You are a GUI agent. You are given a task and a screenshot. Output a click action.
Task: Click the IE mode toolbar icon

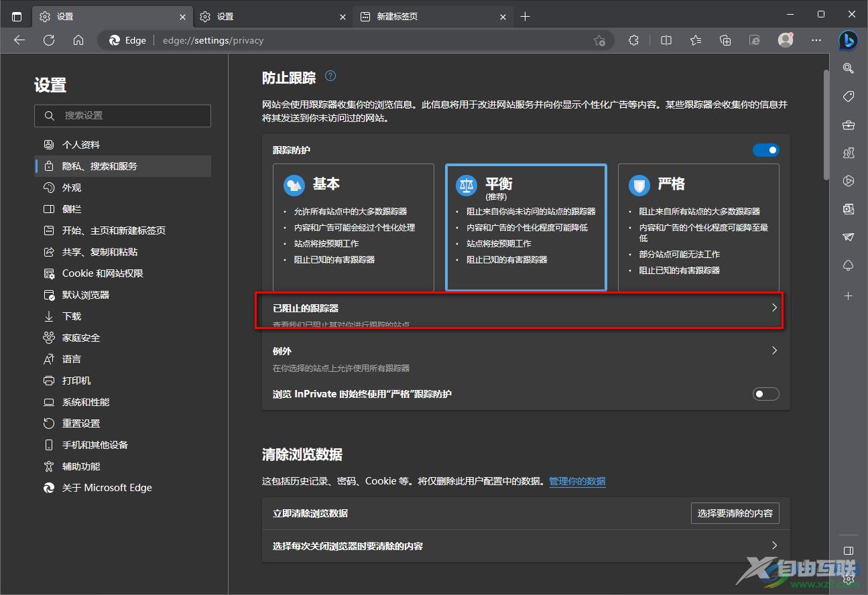click(x=755, y=40)
